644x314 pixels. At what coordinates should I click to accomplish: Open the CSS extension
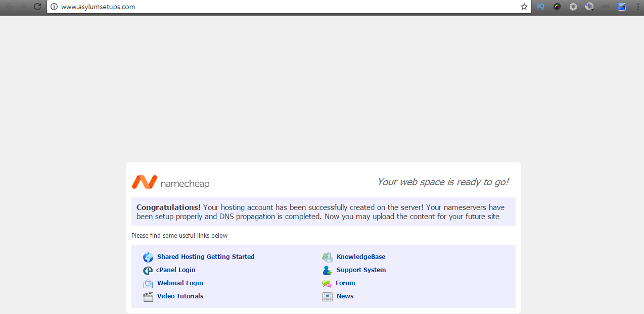click(606, 7)
